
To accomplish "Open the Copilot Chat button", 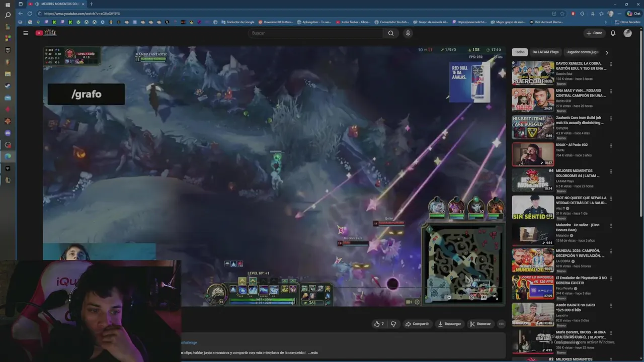I will click(633, 14).
